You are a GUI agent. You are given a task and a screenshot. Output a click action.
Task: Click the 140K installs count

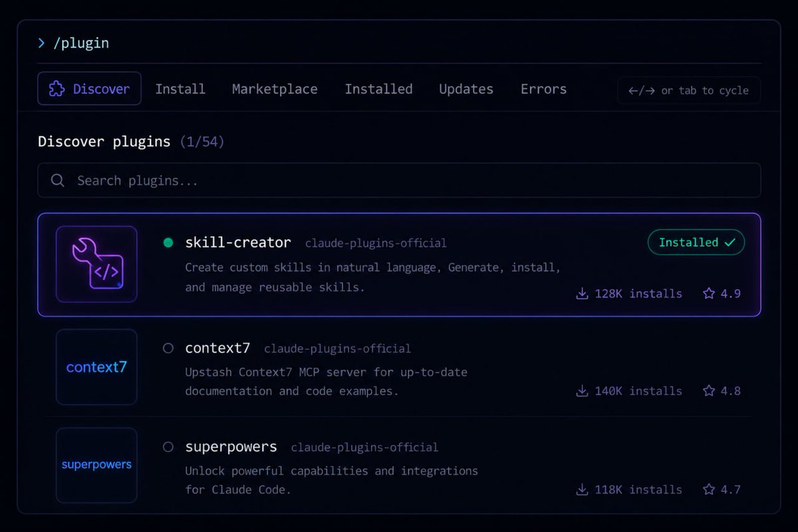coord(638,391)
